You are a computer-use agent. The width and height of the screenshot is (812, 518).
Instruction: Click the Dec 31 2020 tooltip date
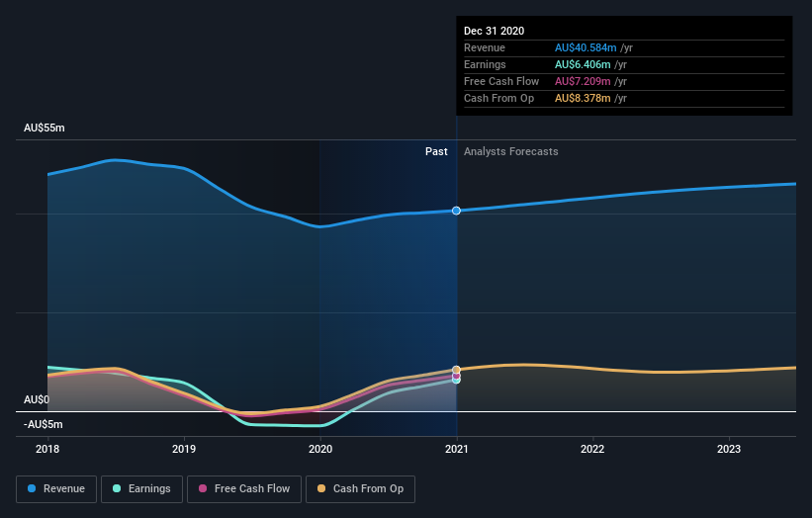click(495, 31)
